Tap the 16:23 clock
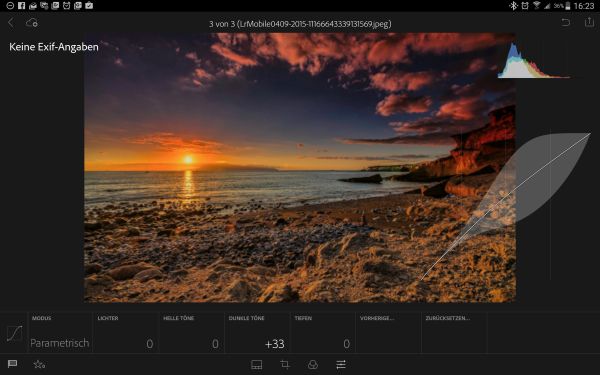 click(x=584, y=6)
